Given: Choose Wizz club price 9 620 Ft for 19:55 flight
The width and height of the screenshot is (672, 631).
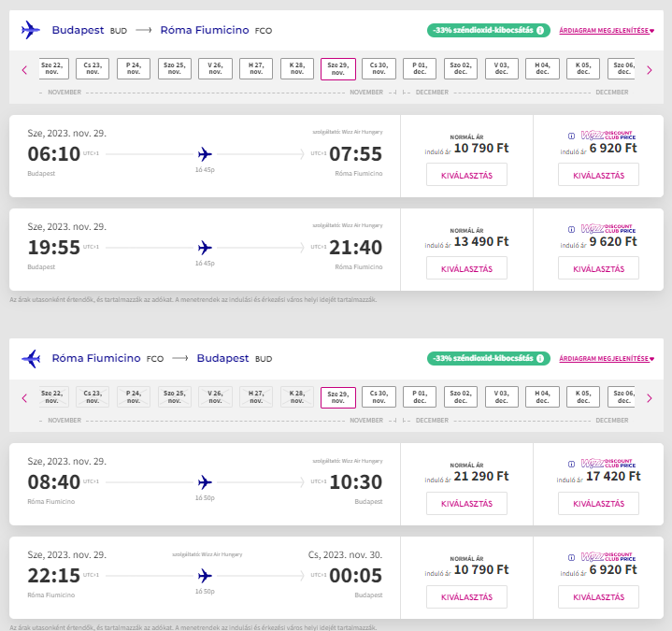Looking at the screenshot, I should coord(599,268).
